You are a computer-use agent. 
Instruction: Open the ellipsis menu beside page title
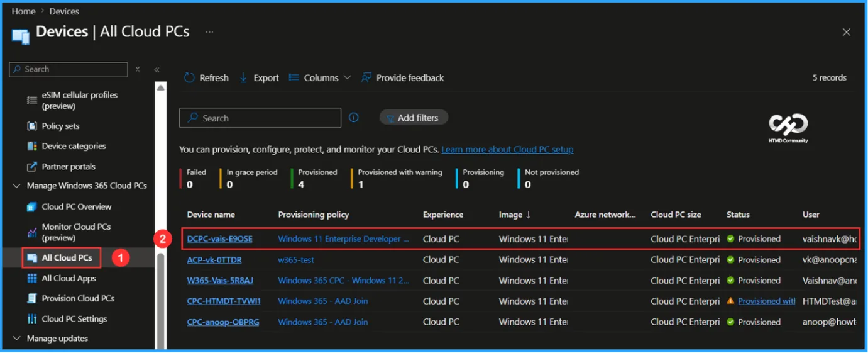tap(209, 32)
